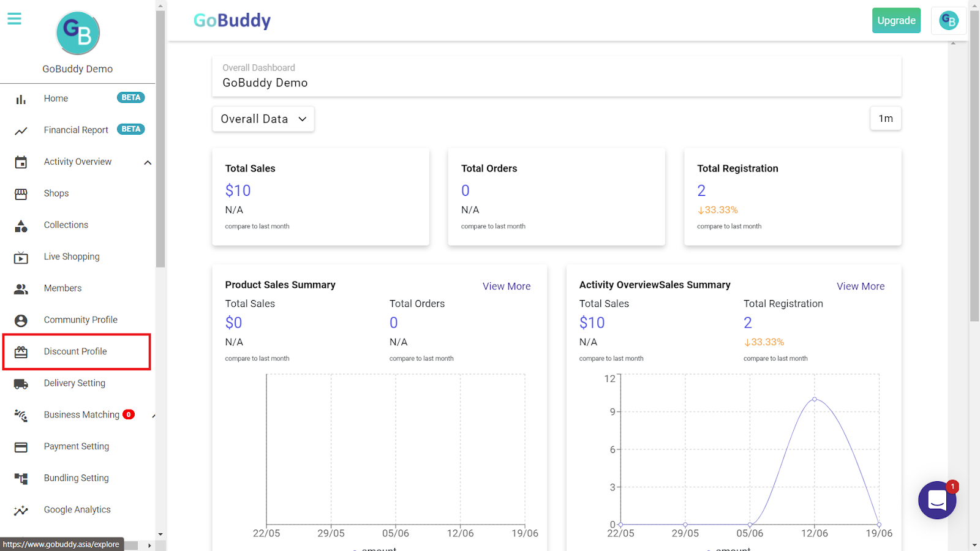Click the Delivery Setting truck icon
This screenshot has height=551, width=980.
(21, 384)
